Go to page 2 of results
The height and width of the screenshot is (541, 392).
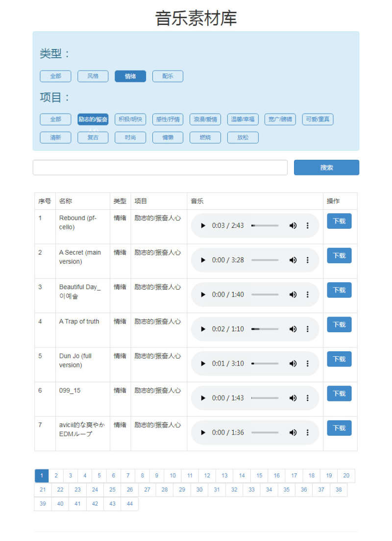click(56, 476)
